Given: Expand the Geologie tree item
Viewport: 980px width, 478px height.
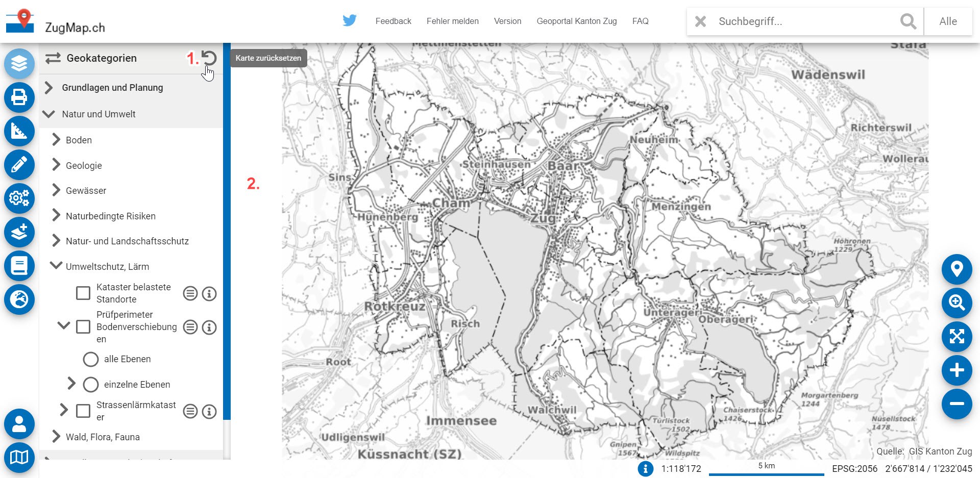Looking at the screenshot, I should [56, 165].
